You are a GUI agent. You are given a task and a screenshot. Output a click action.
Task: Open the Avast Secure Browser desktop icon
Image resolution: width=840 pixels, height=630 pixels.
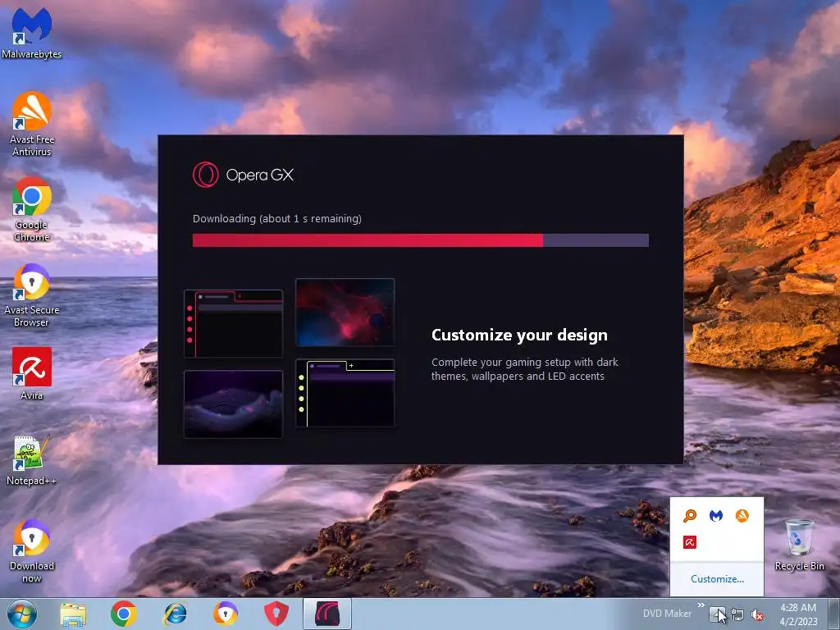tap(32, 294)
